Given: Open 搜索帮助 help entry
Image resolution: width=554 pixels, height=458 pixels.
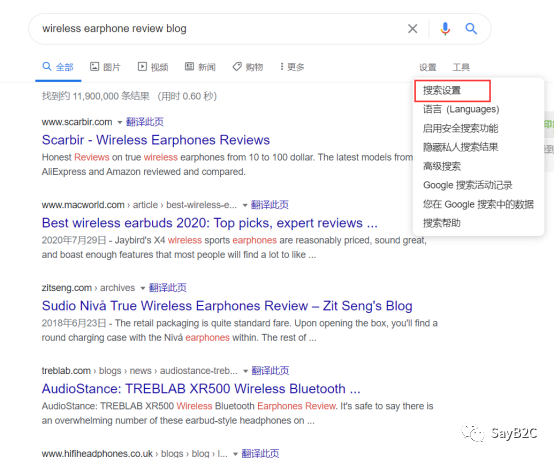Looking at the screenshot, I should pyautogui.click(x=442, y=223).
